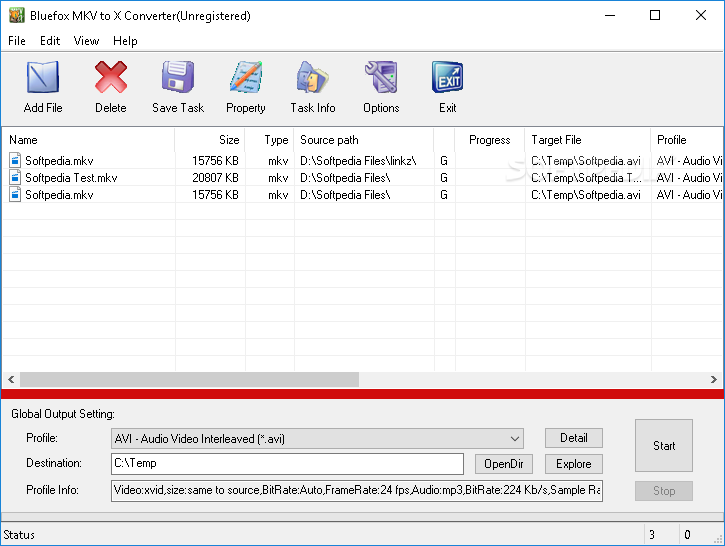This screenshot has width=725, height=546.
Task: Click the Source path column header
Action: click(x=364, y=140)
